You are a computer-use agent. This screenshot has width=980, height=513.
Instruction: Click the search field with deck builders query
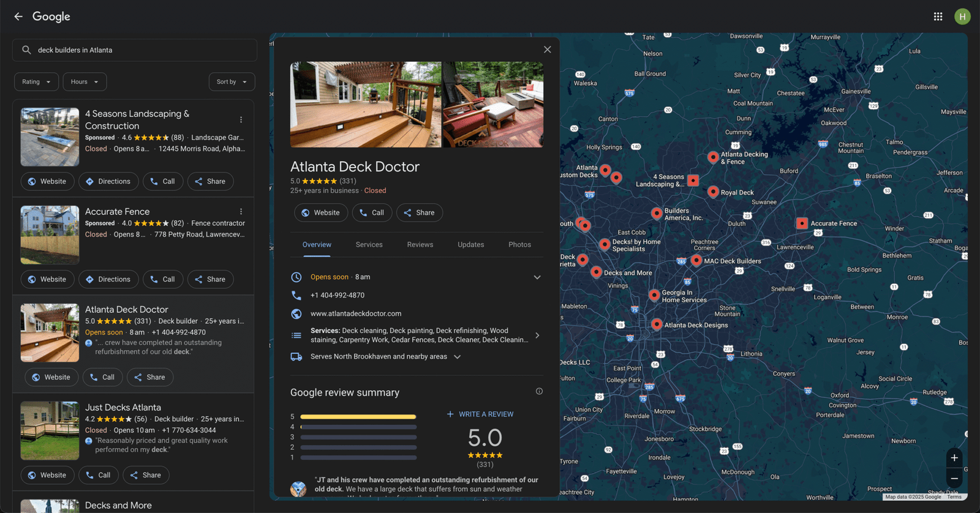[x=135, y=50]
